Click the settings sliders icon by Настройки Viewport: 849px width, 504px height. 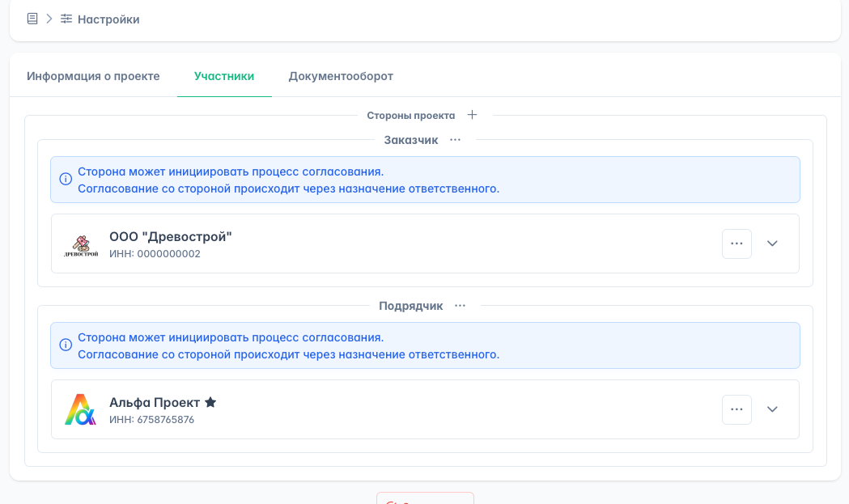click(66, 19)
